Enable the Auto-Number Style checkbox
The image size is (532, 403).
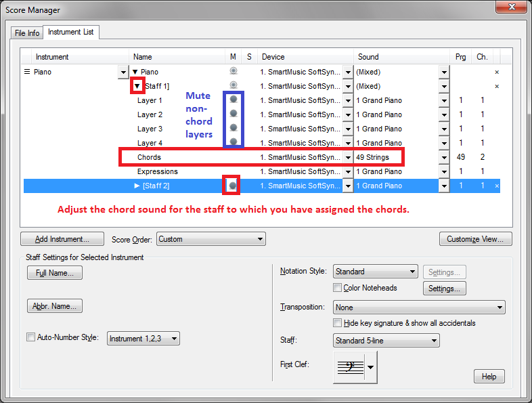tap(30, 337)
